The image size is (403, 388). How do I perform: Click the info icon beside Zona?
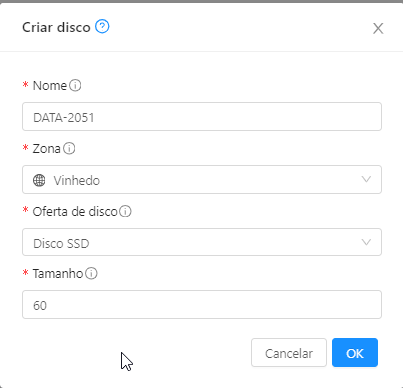point(69,148)
